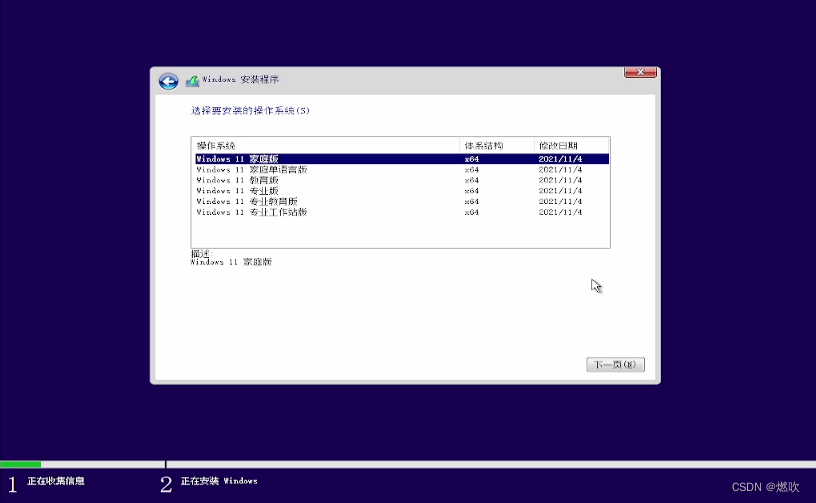Click step 1 正在收集信息 label
816x503 pixels.
[56, 481]
